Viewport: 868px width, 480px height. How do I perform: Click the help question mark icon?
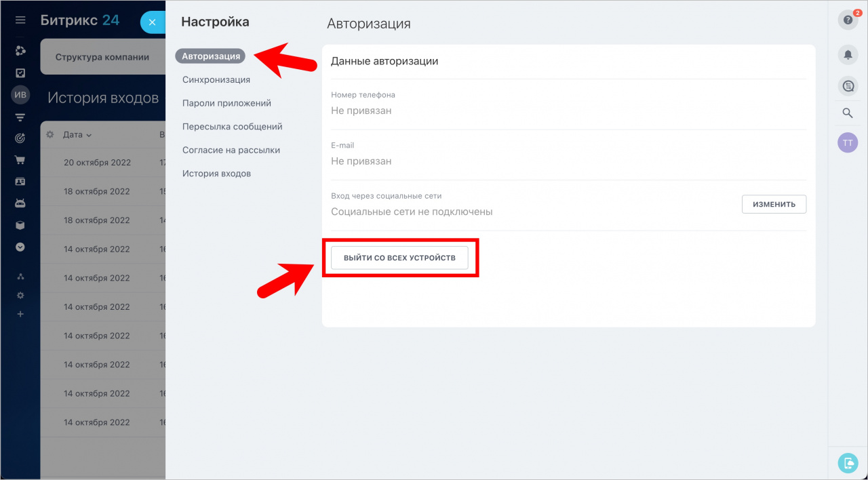pyautogui.click(x=848, y=20)
